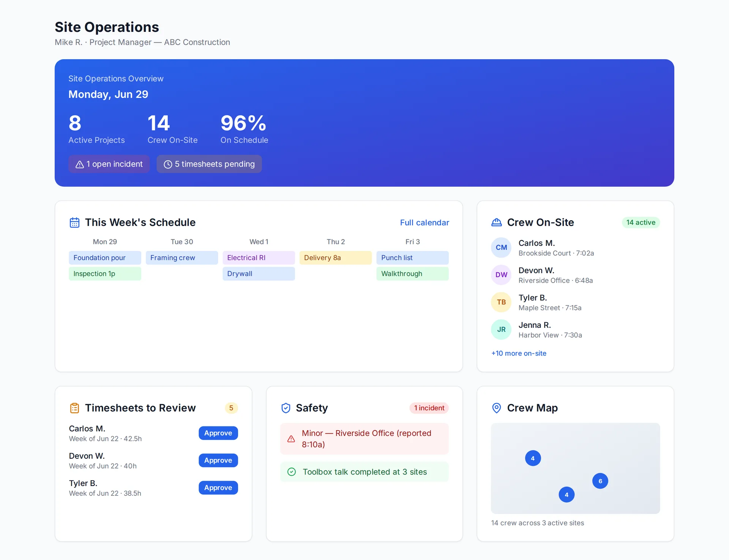Open the Delivery 8a event
This screenshot has width=729, height=560.
point(336,258)
